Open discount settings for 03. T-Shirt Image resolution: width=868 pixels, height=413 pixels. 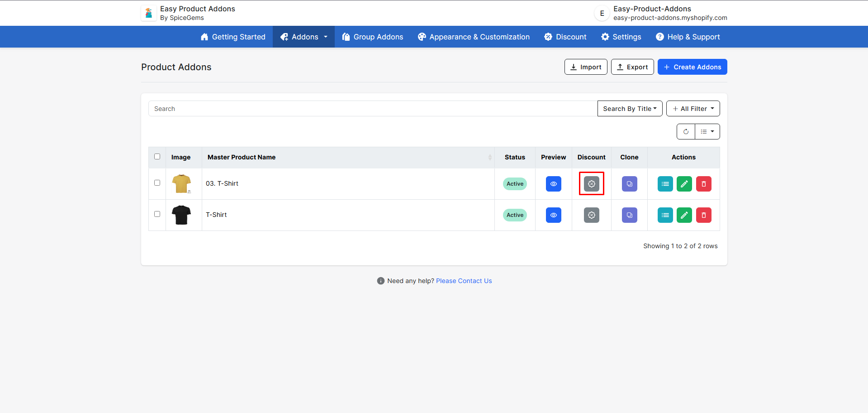coord(591,184)
